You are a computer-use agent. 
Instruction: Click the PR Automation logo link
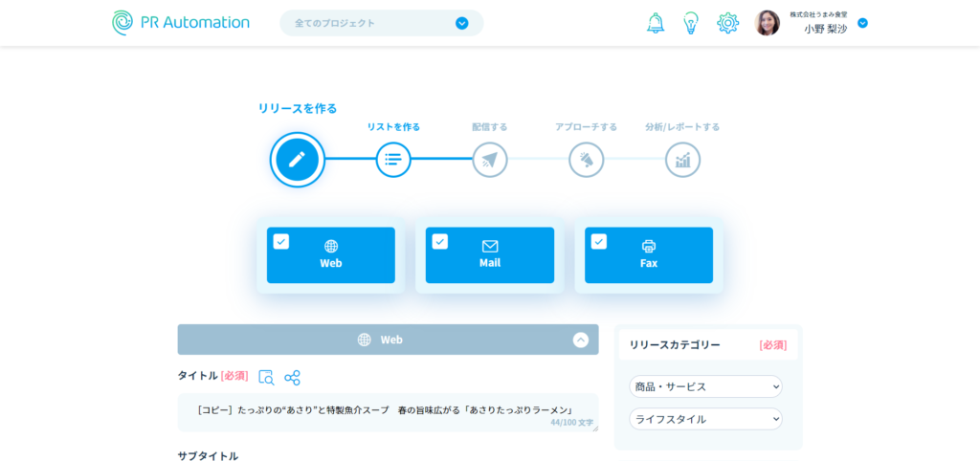(181, 23)
